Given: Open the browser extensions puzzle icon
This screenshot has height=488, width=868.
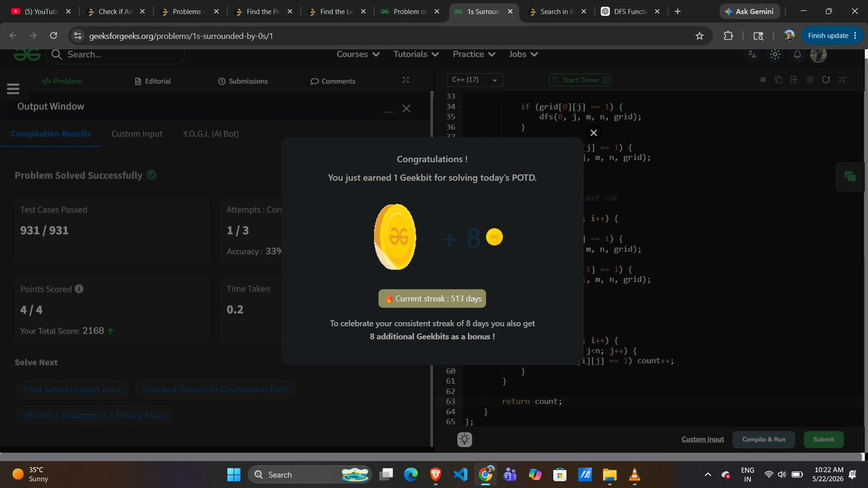Looking at the screenshot, I should (x=728, y=35).
